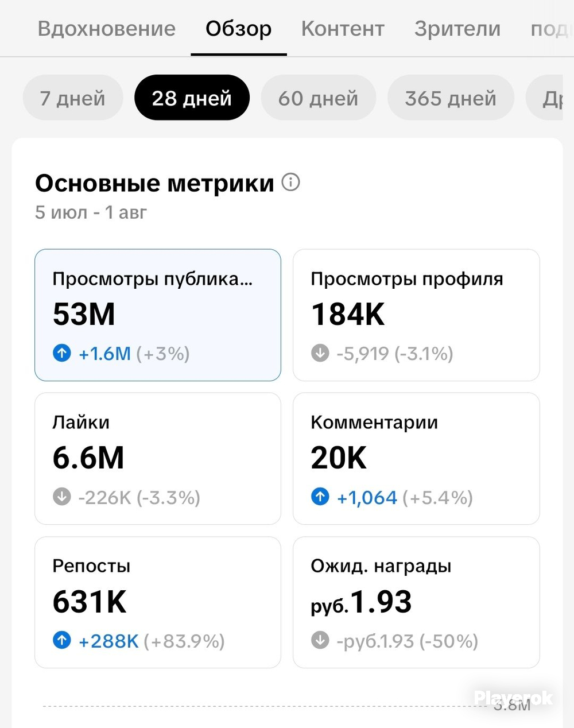Switch to the Зрители tab
Image resolution: width=574 pixels, height=728 pixels.
click(x=457, y=28)
